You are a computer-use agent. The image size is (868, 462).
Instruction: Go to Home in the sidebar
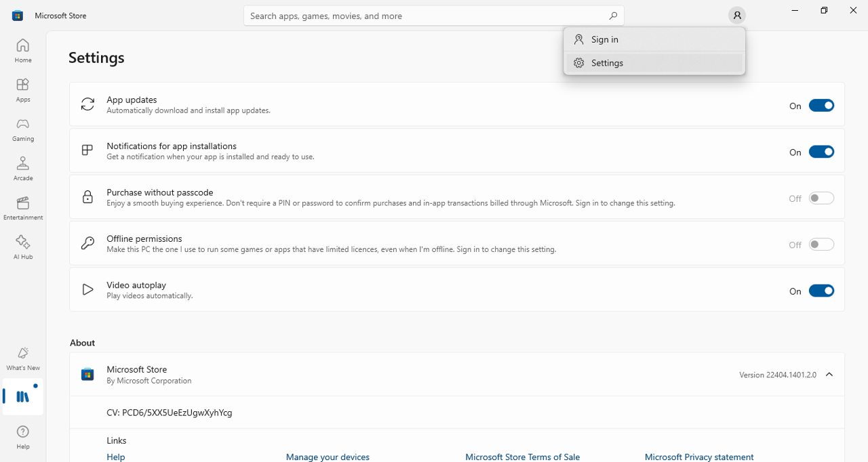click(22, 51)
